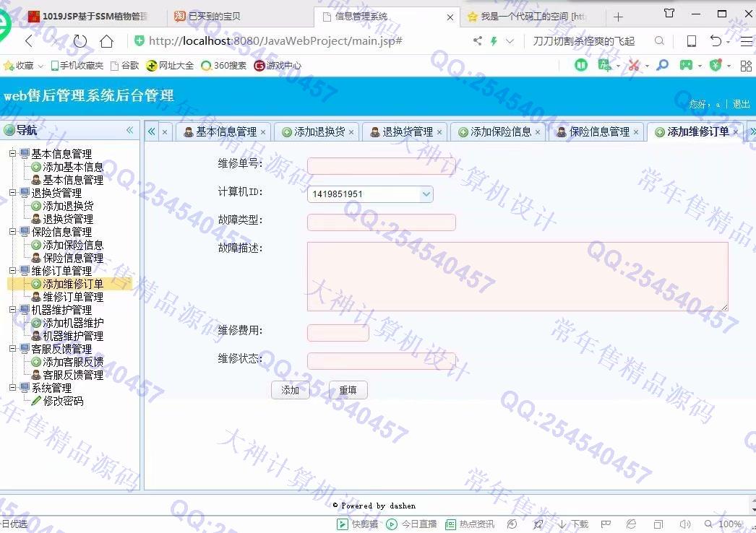The image size is (756, 533).
Task: Click the 故障类型 input field
Action: 382,222
